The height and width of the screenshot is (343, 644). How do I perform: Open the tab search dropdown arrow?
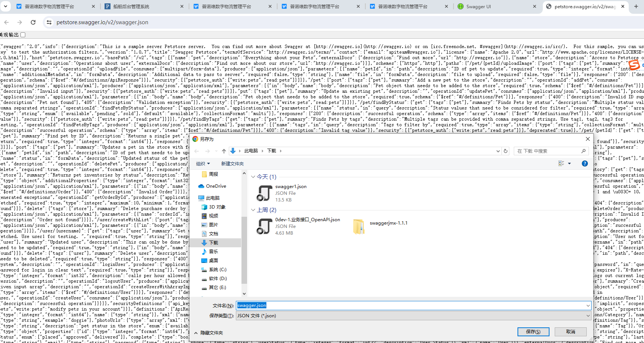(x=6, y=6)
